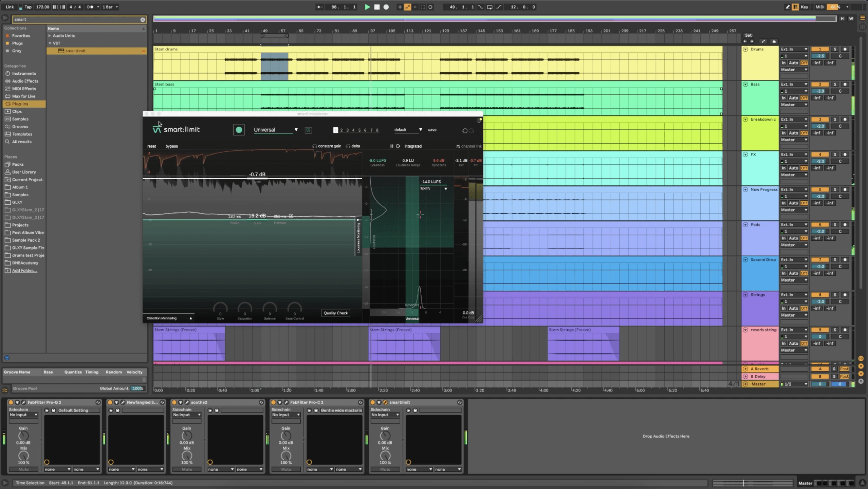The width and height of the screenshot is (868, 489).
Task: Select the smartlimit plug-in in browser
Action: (x=75, y=51)
